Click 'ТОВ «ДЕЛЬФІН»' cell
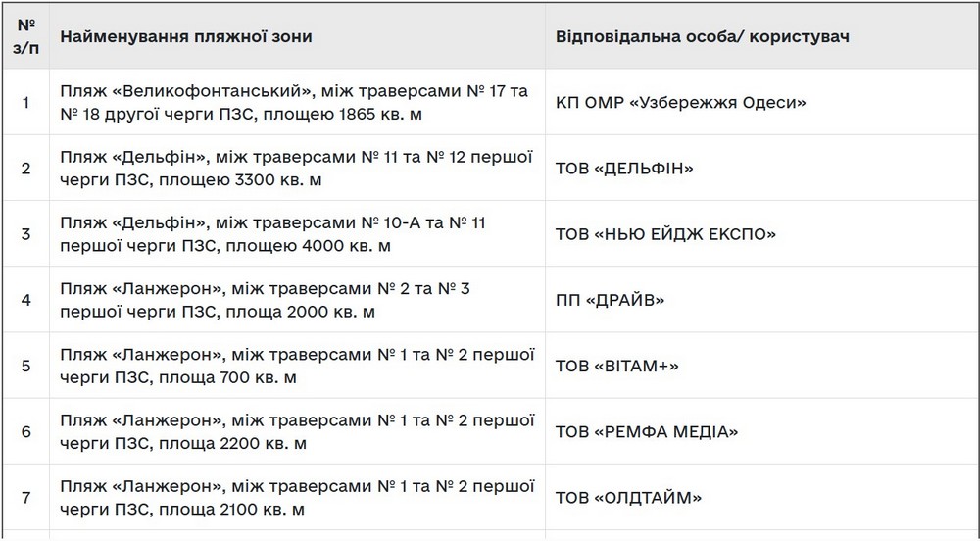980x541 pixels. [x=761, y=168]
